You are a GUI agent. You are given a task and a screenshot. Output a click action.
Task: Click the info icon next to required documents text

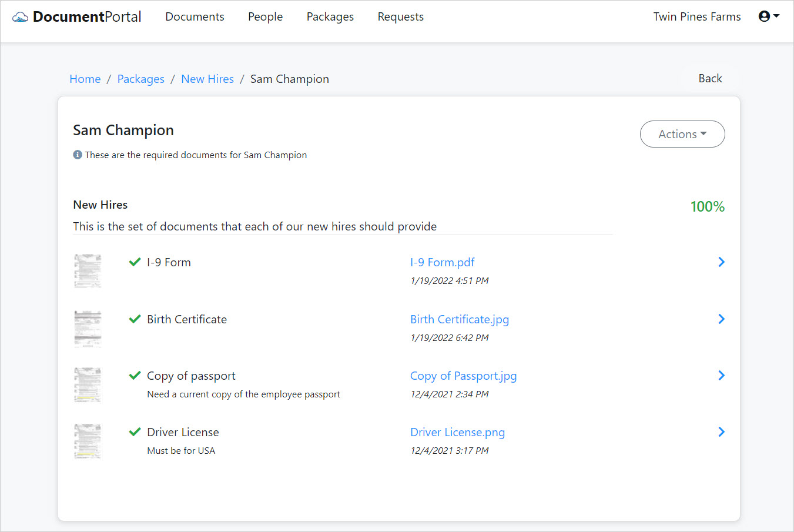77,155
